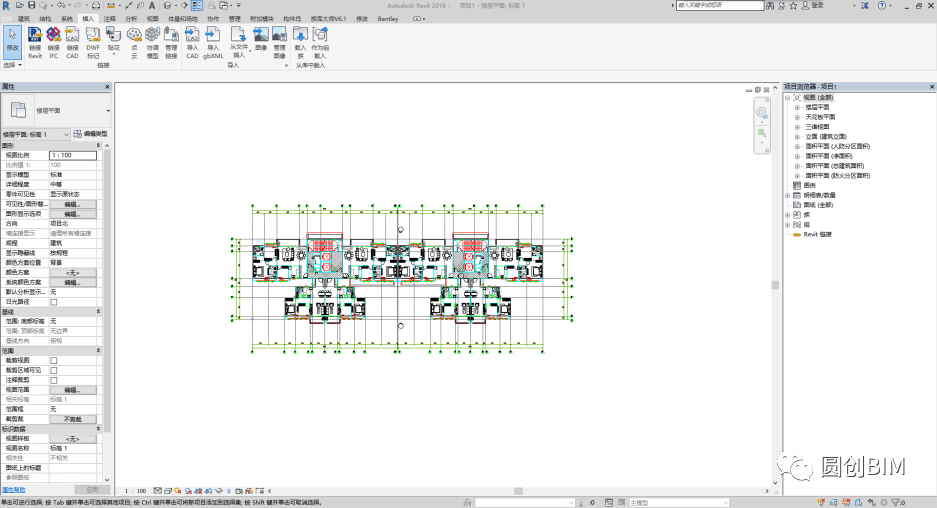The height and width of the screenshot is (508, 937).
Task: Click Edit button for Visibility/Graphics (可见性/图形替换)
Action: click(72, 204)
